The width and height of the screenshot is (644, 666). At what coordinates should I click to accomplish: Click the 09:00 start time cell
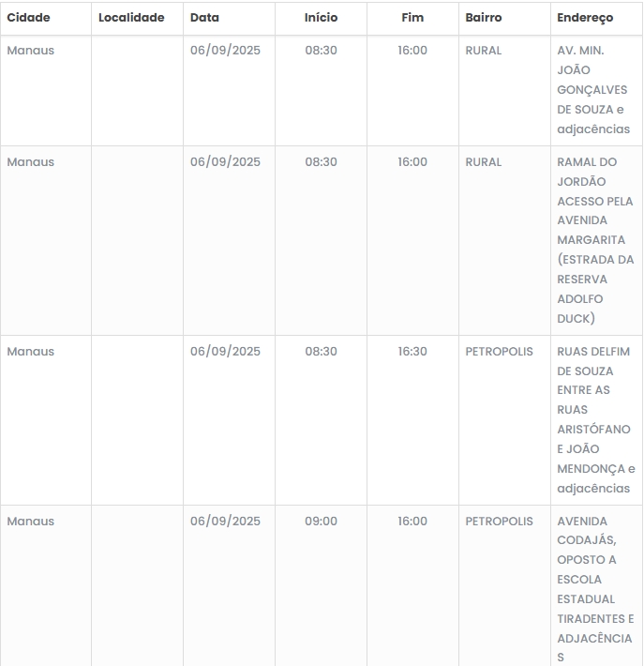[x=321, y=522]
